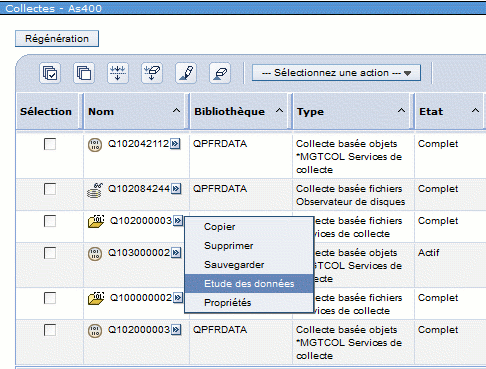
Task: Tick the checkbox for Q100000002
Action: (x=50, y=298)
